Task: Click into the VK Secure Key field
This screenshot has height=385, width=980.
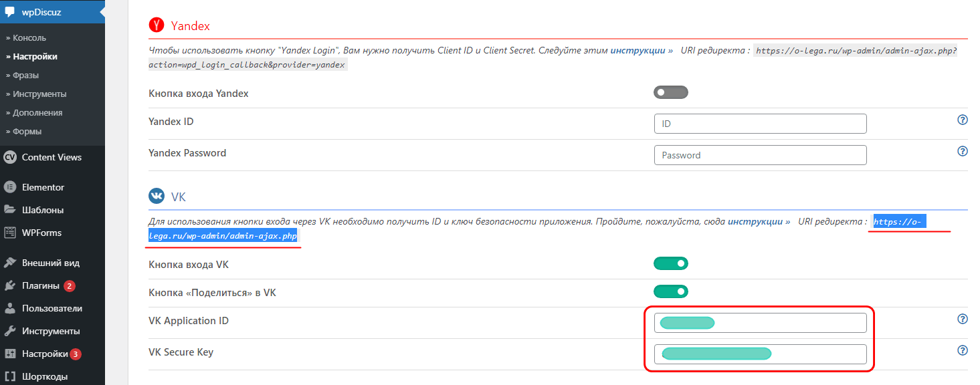Action: click(760, 354)
